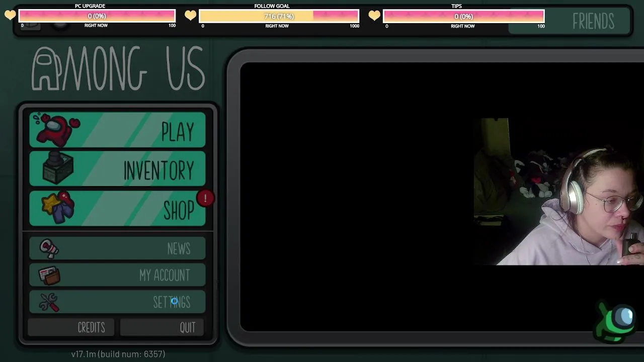Click the heart icon beside Tips
The height and width of the screenshot is (362, 644).
[x=374, y=16]
